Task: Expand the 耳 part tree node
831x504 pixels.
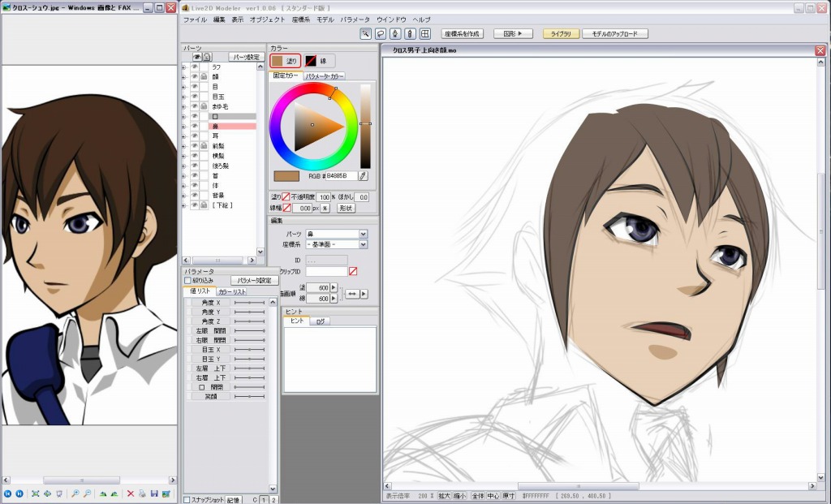Action: 184,136
